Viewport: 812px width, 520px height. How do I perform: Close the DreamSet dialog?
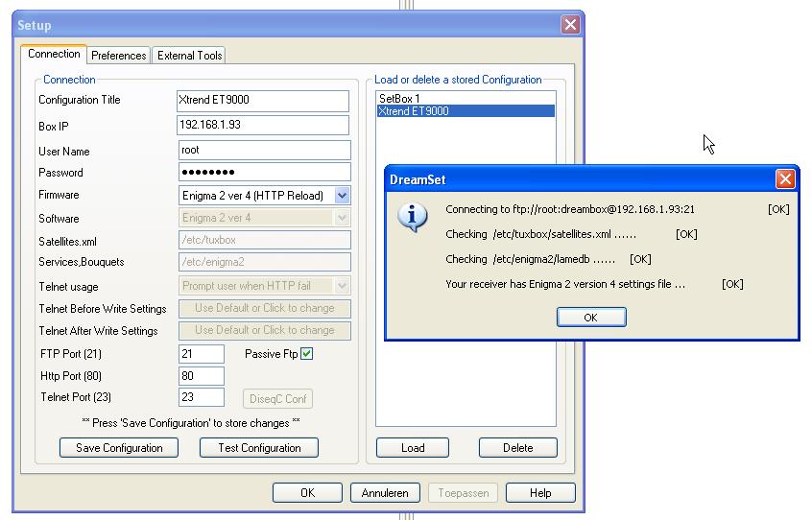[785, 179]
